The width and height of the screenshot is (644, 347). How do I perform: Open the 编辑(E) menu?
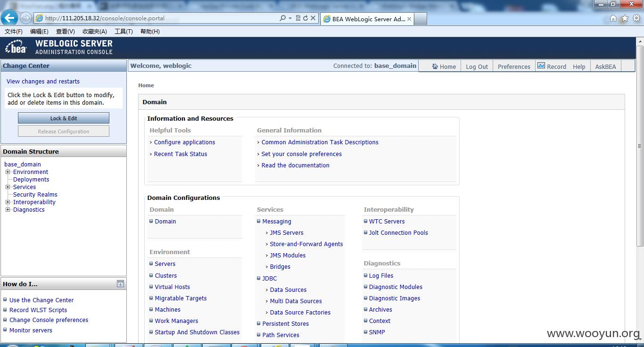39,32
